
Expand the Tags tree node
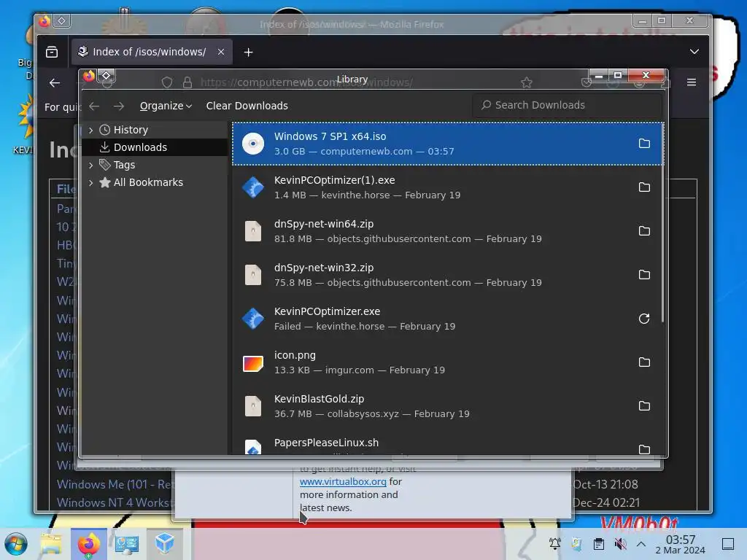[x=91, y=166]
